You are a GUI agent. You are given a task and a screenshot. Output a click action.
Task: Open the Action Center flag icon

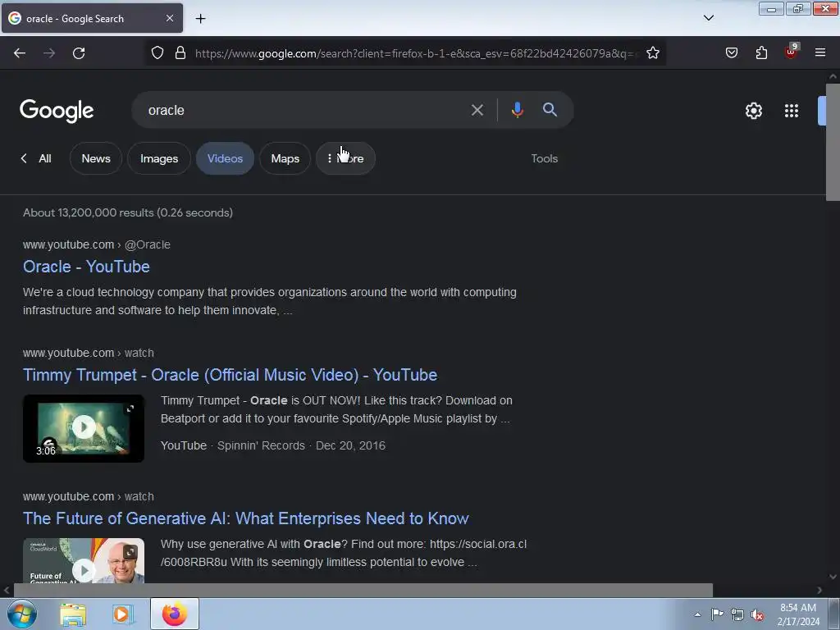tap(717, 614)
